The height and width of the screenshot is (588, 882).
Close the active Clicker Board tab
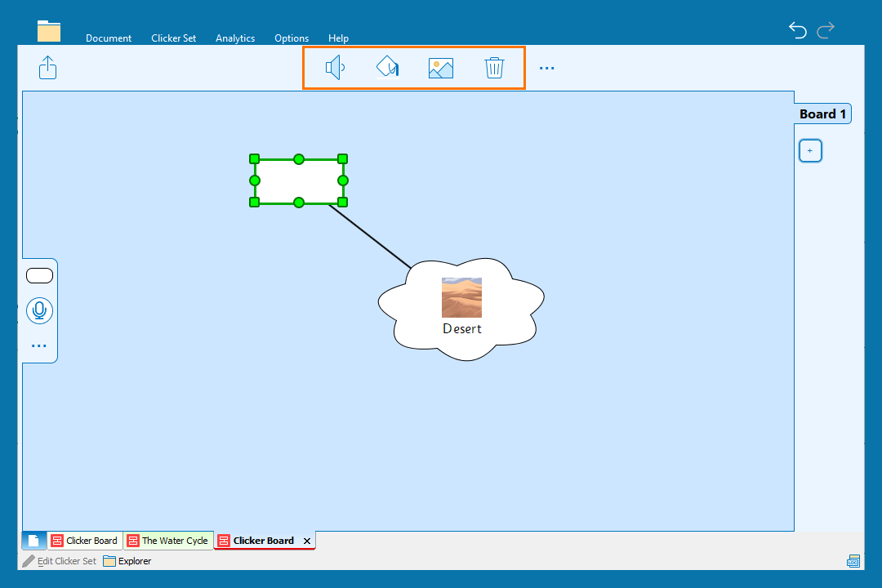[x=307, y=541]
